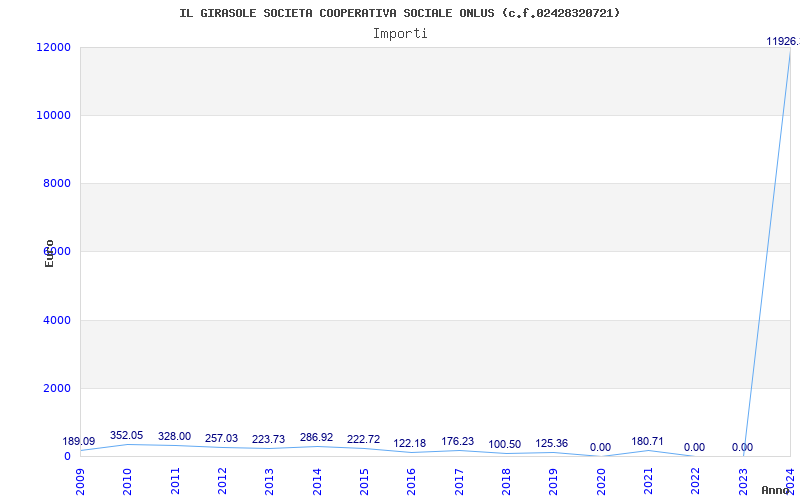Click x-axis year 2022
This screenshot has height=500, width=800.
click(695, 482)
